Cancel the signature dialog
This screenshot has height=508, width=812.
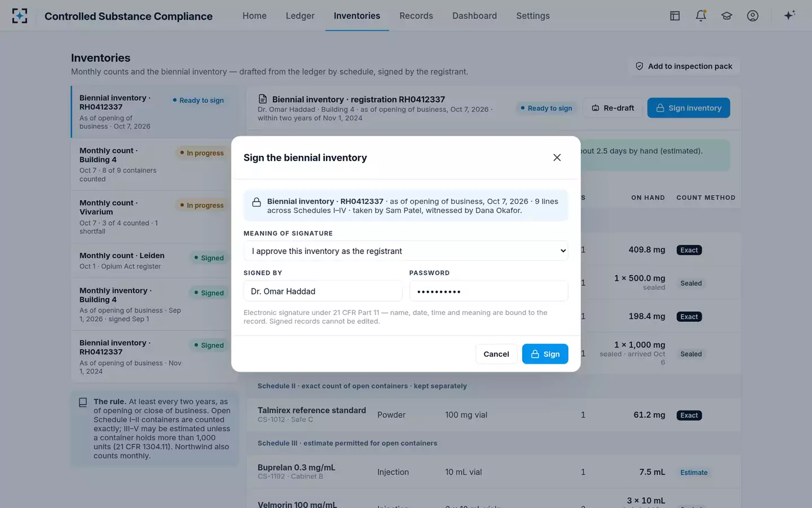click(496, 354)
